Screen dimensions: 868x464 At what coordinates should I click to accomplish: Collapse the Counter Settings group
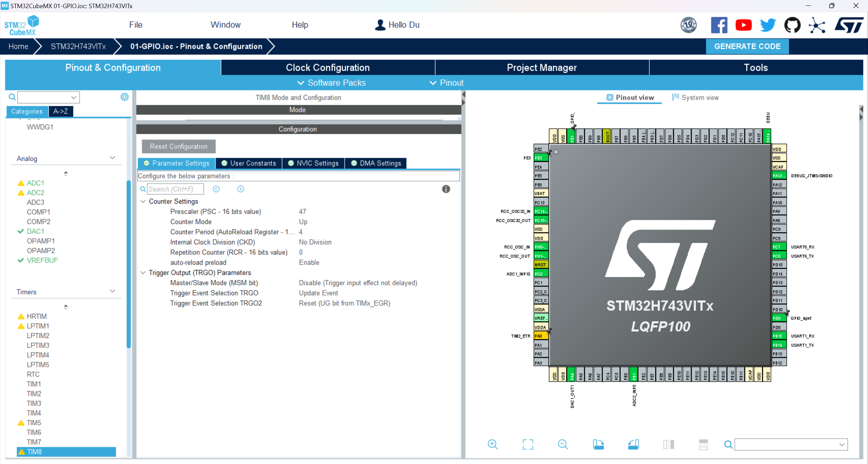(143, 201)
